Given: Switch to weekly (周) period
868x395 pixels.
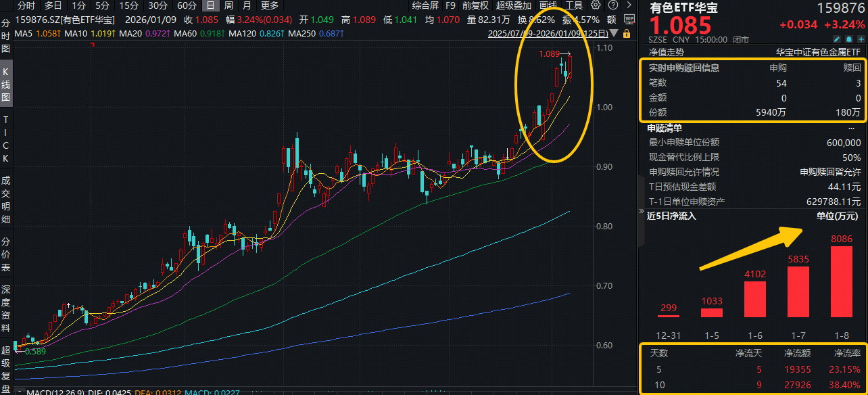Looking at the screenshot, I should 228,5.
